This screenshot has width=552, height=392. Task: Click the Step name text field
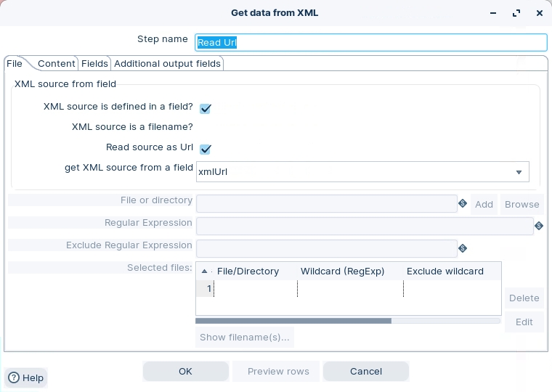pyautogui.click(x=370, y=43)
